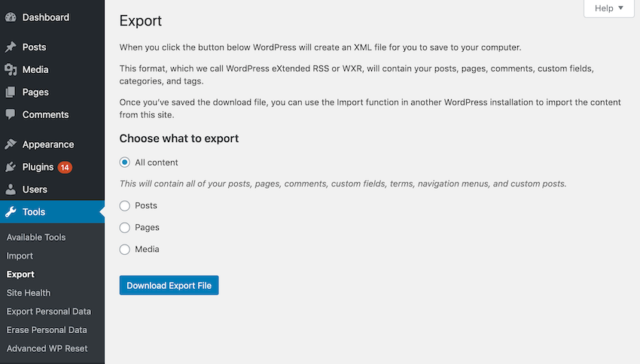Expand the Help dropdown tab
This screenshot has width=640, height=364.
pos(608,8)
